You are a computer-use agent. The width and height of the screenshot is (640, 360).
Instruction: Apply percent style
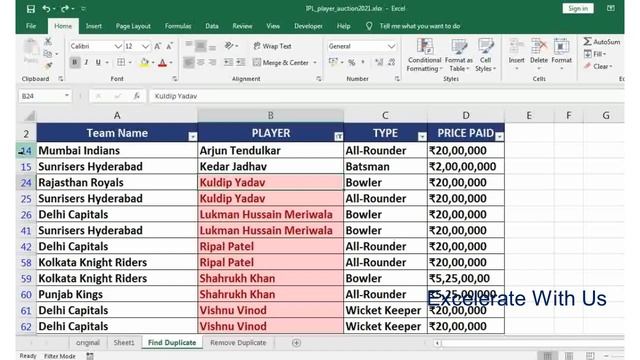click(x=351, y=62)
